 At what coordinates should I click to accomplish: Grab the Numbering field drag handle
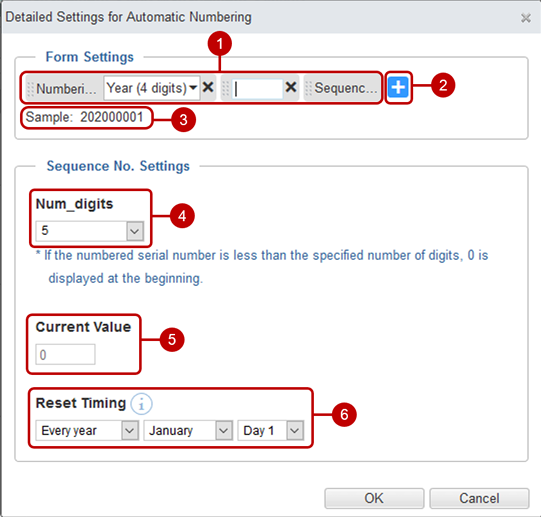pyautogui.click(x=30, y=89)
